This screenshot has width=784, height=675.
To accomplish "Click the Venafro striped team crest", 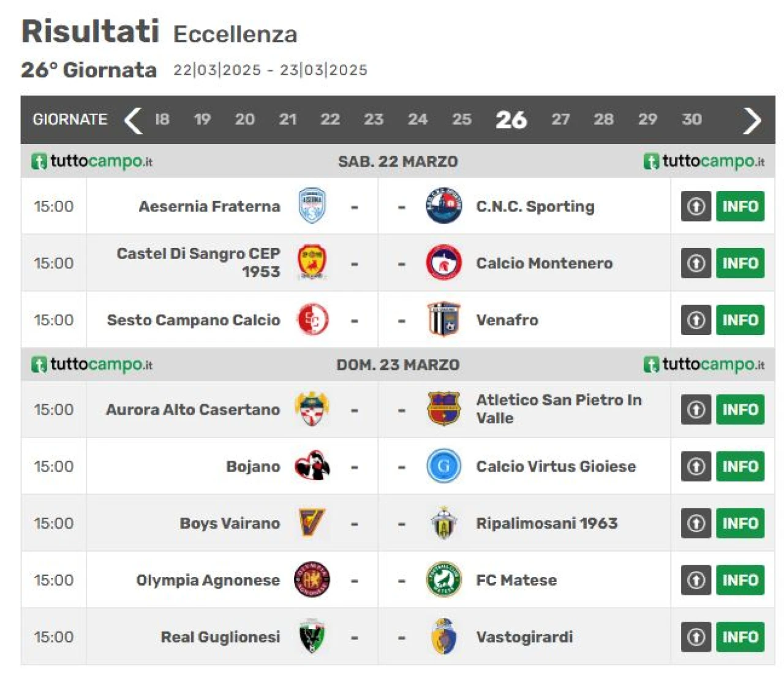I will [443, 320].
